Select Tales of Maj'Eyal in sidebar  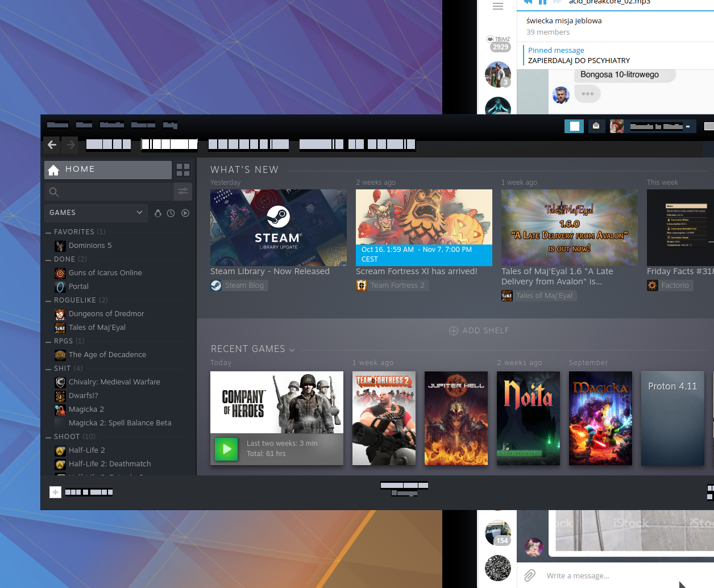coord(97,328)
